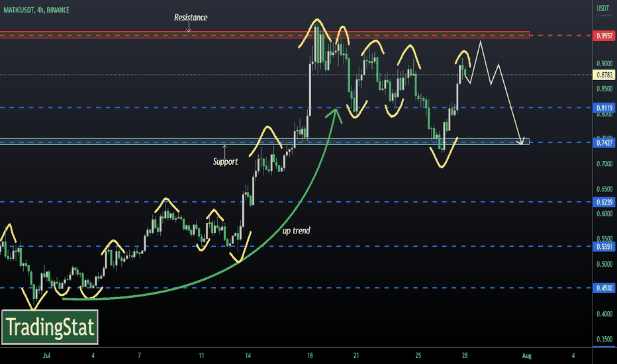This screenshot has height=364, width=617.
Task: Click the 0.5000 tick on price axis
Action: (604, 263)
